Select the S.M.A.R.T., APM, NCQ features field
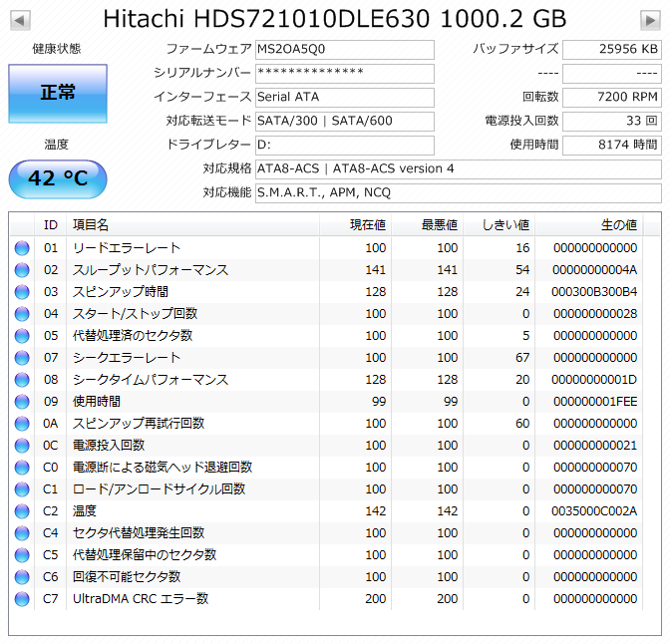This screenshot has height=644, width=670. [x=459, y=193]
